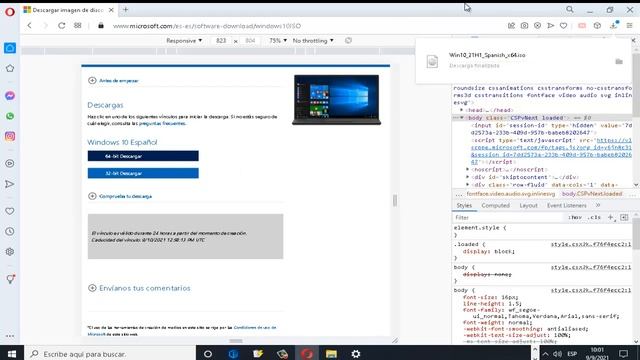This screenshot has height=360, width=640.
Task: Open sidebar settings gear icon
Action: [x=10, y=252]
